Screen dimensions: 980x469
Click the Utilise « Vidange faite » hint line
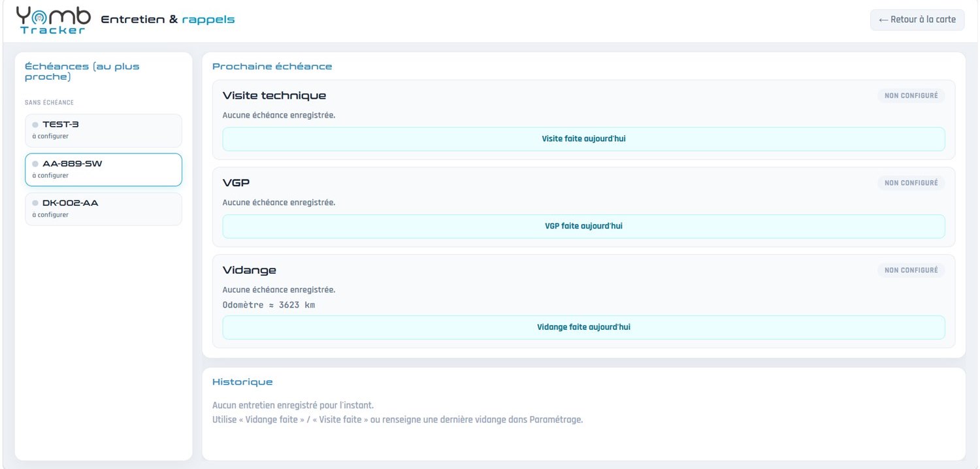point(397,419)
